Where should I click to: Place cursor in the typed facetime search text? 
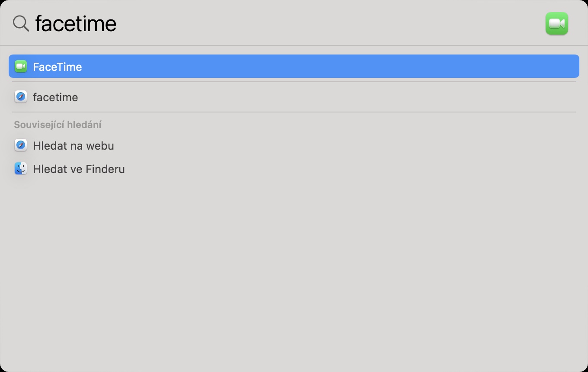tap(76, 23)
